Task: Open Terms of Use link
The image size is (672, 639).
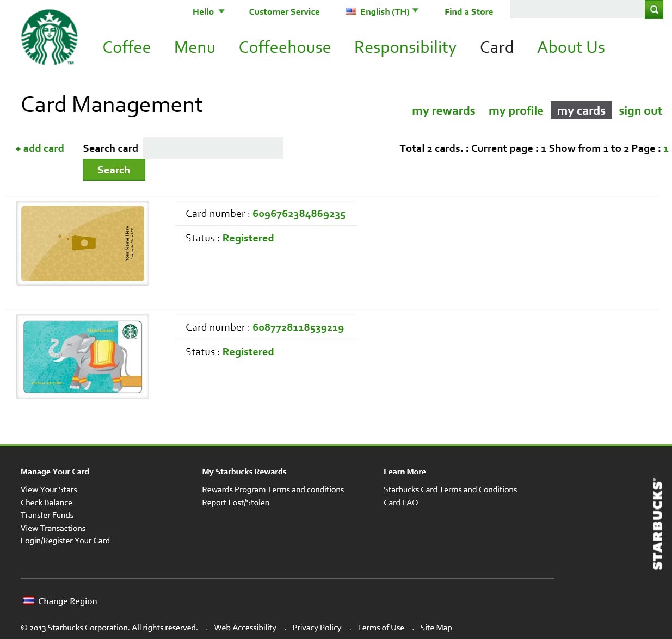Action: coord(381,628)
